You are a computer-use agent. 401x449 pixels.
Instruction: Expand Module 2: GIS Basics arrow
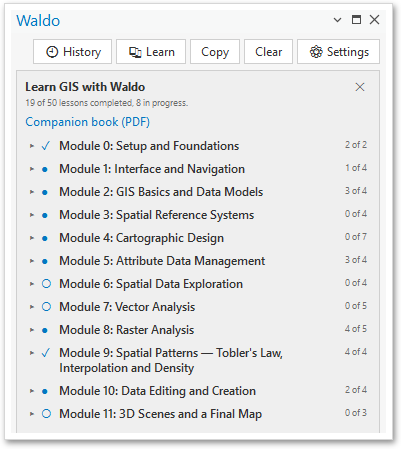coord(32,192)
